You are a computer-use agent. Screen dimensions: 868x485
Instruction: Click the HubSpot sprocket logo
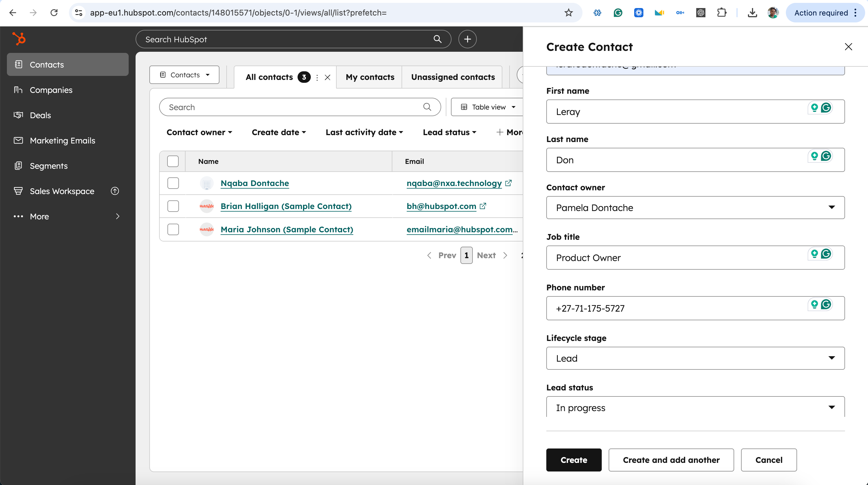pyautogui.click(x=19, y=39)
